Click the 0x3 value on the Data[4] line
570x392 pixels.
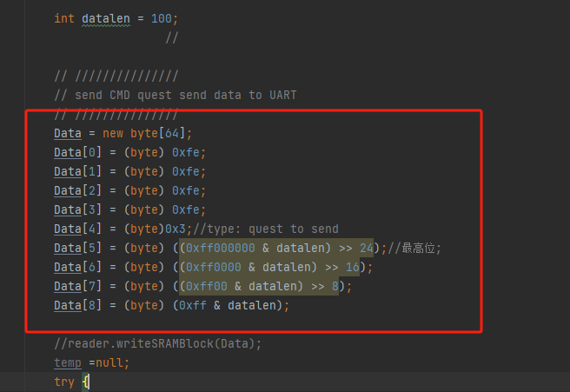coord(176,229)
